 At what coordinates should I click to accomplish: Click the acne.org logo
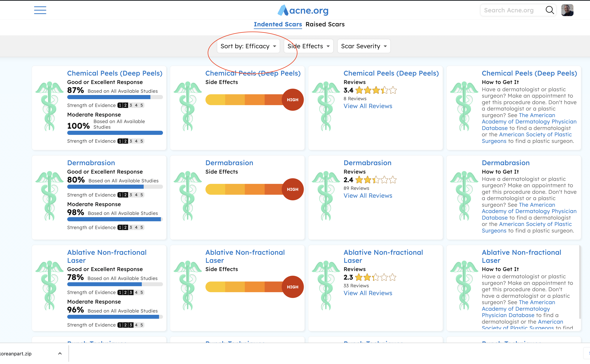coord(303,10)
